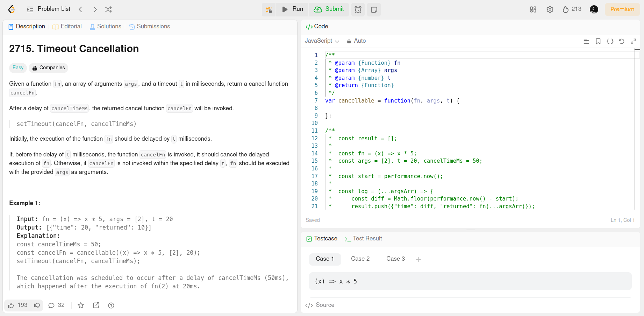Switch to the Testcase tab

pos(322,239)
